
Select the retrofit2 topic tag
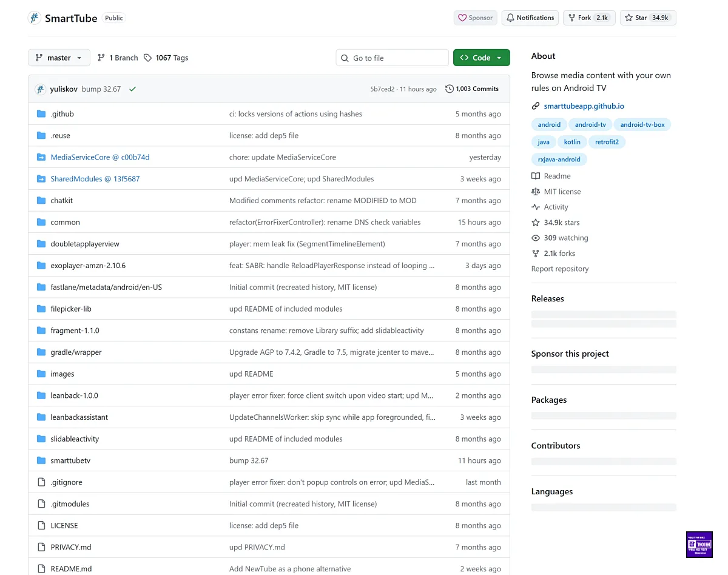pyautogui.click(x=607, y=142)
